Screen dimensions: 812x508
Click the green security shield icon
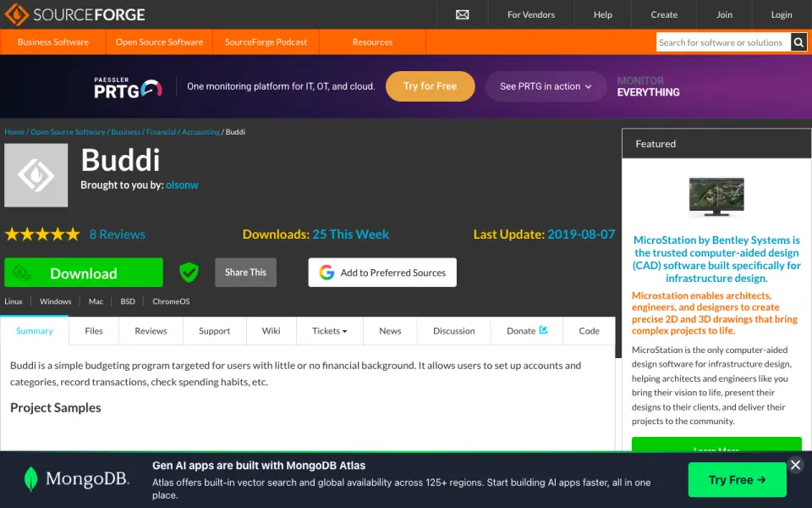(x=189, y=272)
